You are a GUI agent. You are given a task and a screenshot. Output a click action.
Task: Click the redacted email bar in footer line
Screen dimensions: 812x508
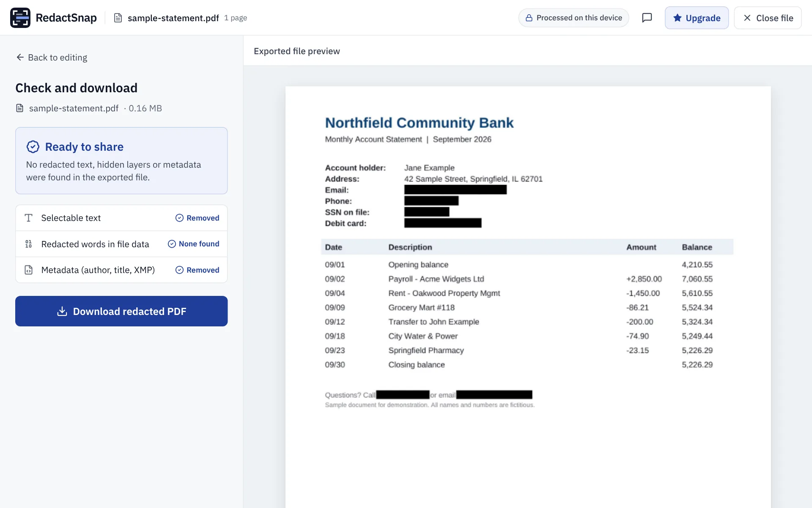coord(494,395)
